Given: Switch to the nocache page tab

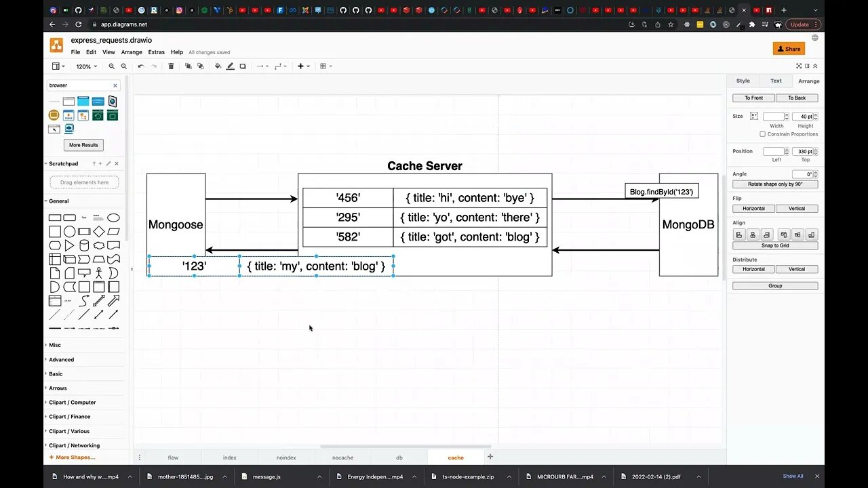Looking at the screenshot, I should click(342, 457).
